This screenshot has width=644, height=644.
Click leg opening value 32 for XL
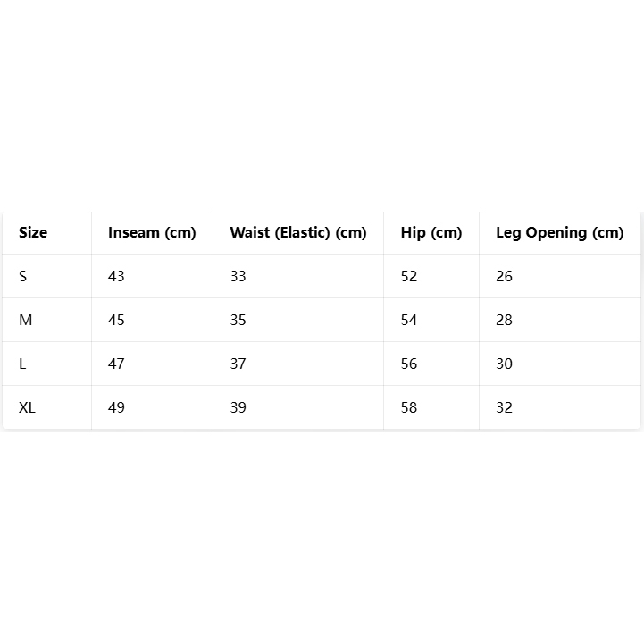click(505, 407)
